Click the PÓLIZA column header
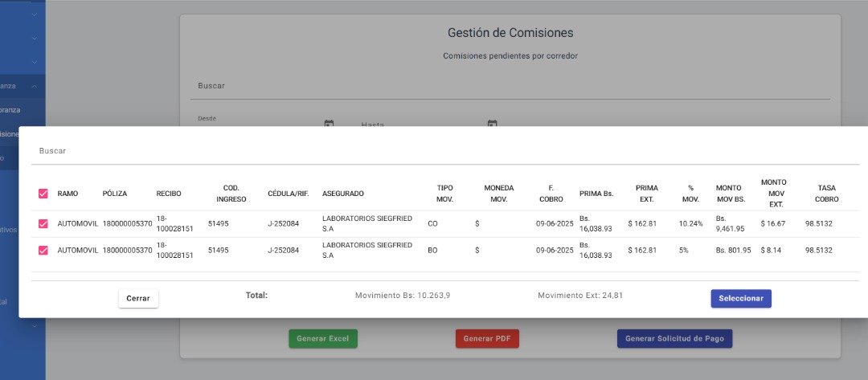 click(115, 194)
